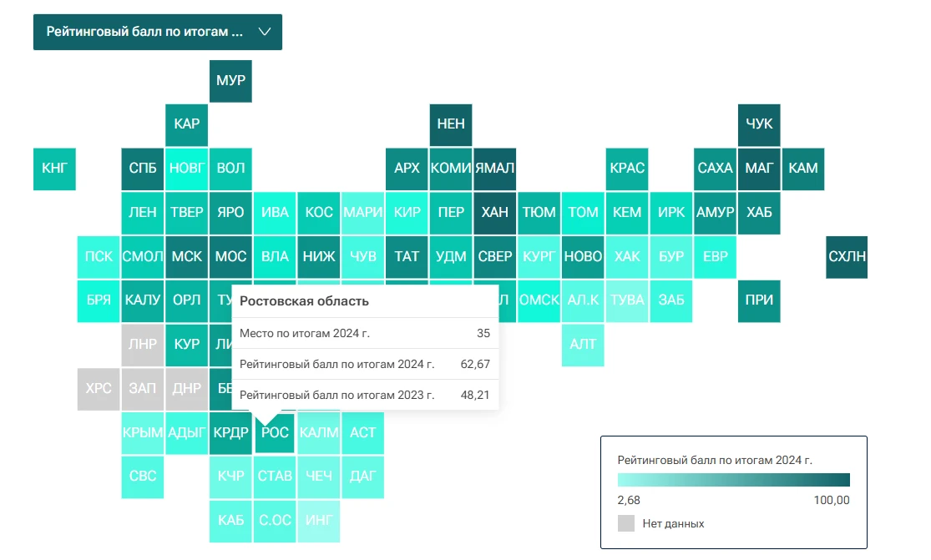Click the КНГ Kaliningrad tile

point(54,169)
